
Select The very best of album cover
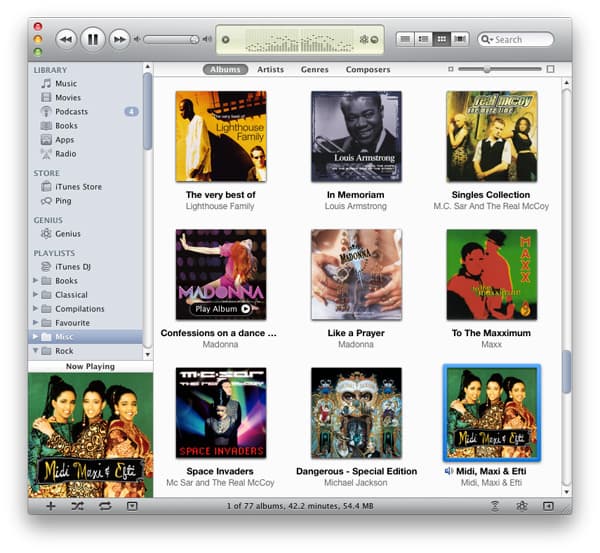click(221, 137)
